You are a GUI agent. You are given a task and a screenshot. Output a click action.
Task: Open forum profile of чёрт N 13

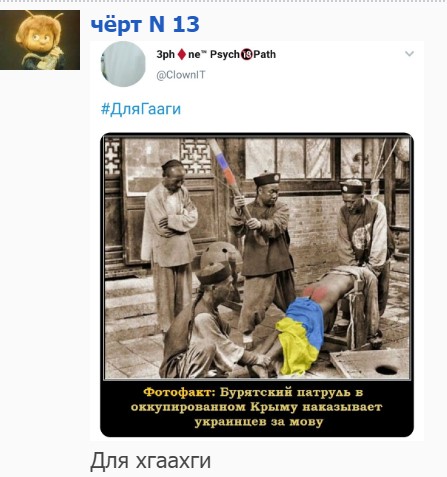click(x=145, y=24)
